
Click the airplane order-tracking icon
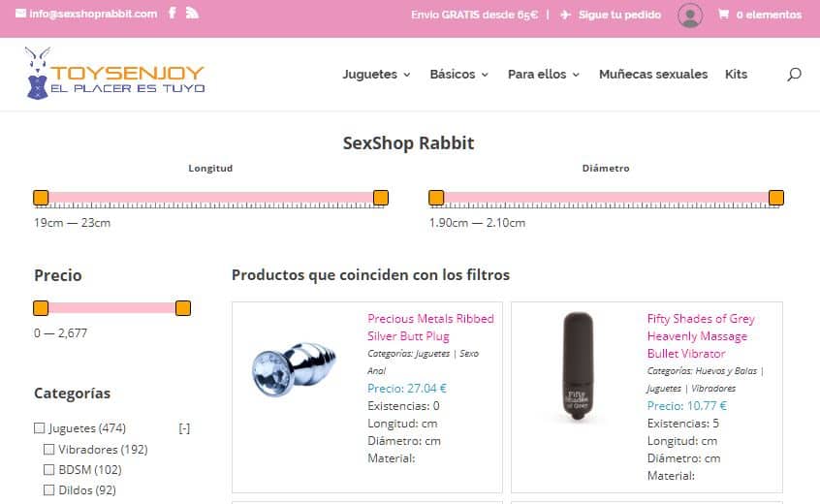pos(565,15)
